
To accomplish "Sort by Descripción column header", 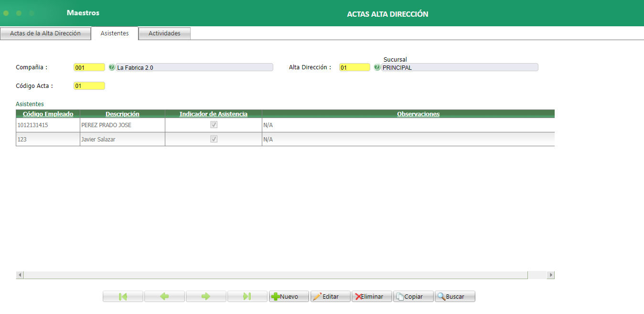I will click(x=122, y=114).
